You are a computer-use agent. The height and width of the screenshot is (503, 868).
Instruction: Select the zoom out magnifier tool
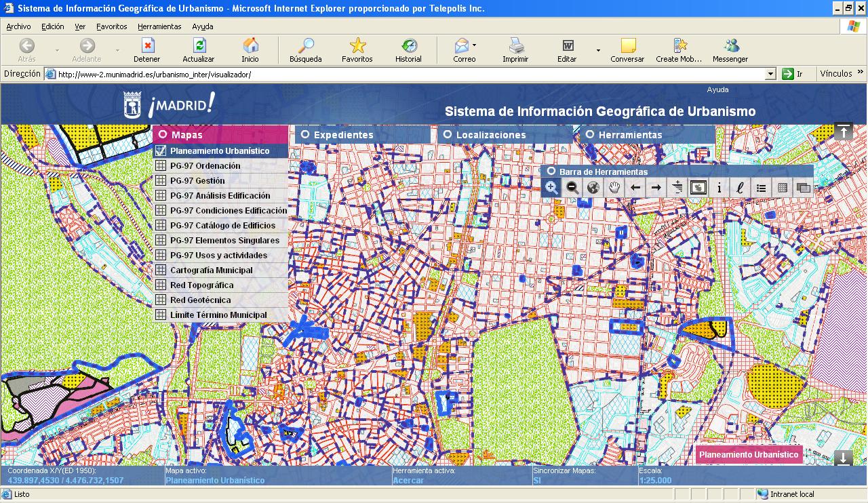[572, 188]
